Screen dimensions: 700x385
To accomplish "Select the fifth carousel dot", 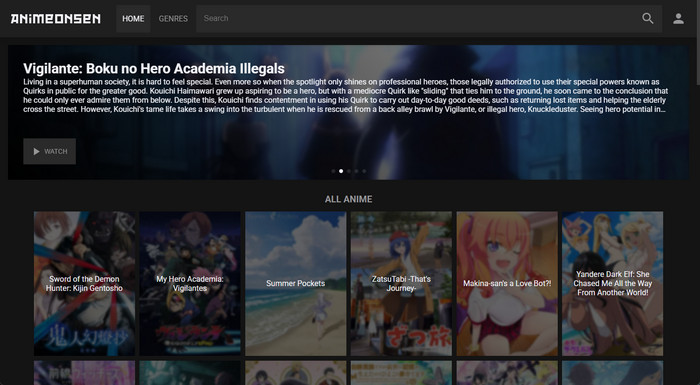I will point(364,171).
